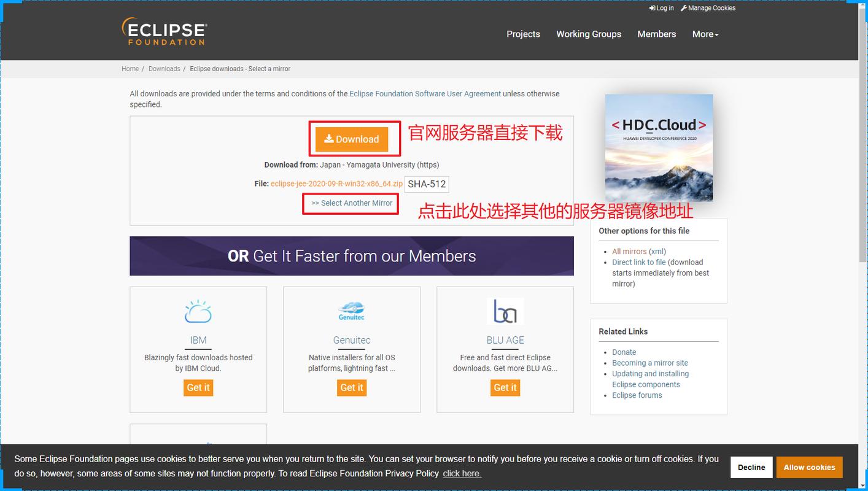Open the Eclipse Foundation Software User Agreement
Screen dimensions: 868x491
click(425, 94)
